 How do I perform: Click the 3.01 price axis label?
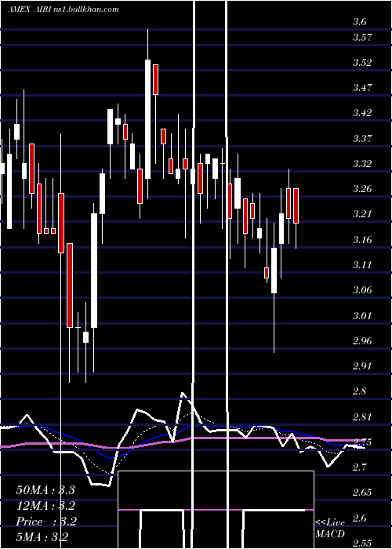(x=362, y=315)
